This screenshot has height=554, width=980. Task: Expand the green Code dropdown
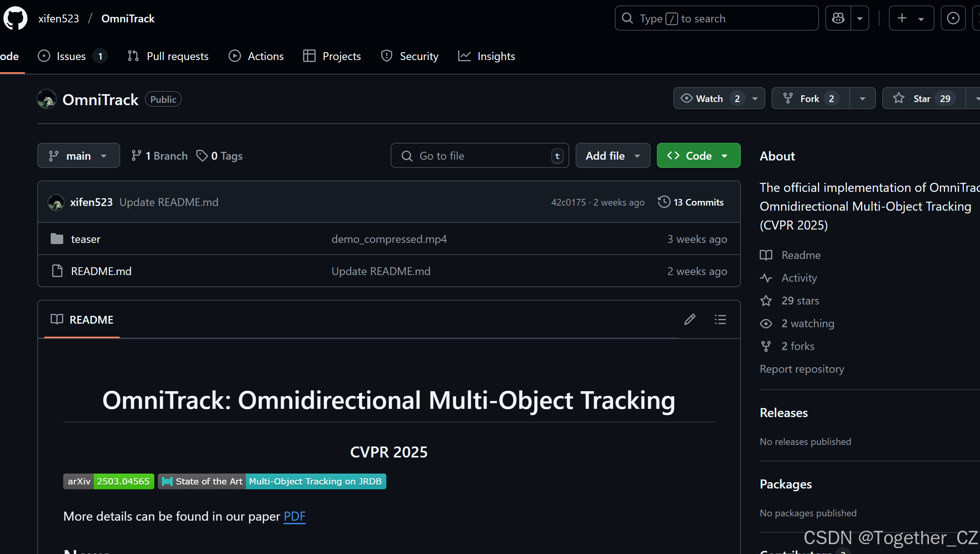click(x=698, y=156)
